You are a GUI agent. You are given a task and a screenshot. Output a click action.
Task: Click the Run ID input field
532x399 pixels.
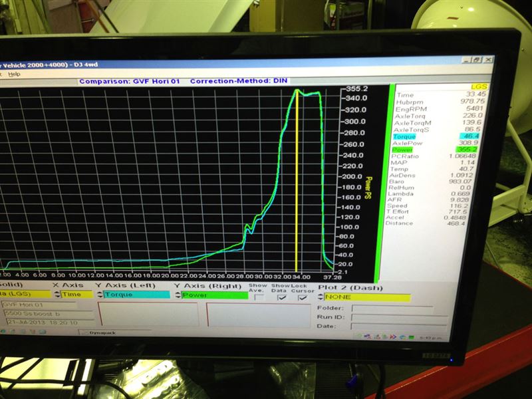point(392,318)
